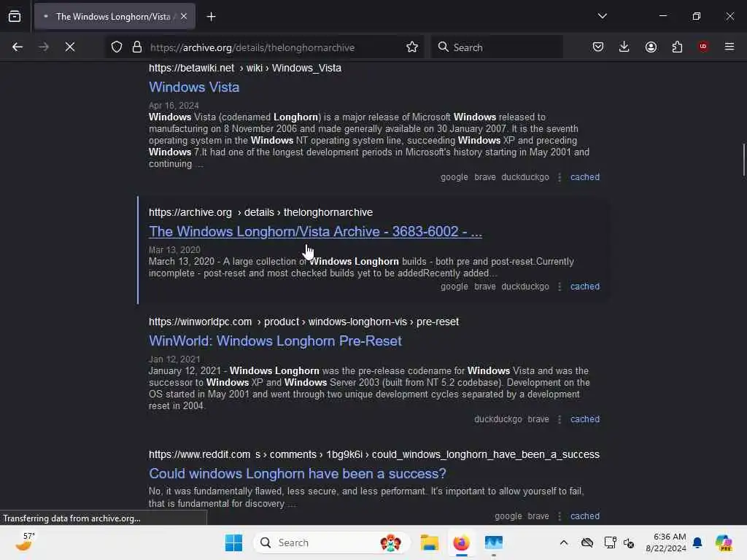Click duckduckgo link under Longhorn/Vista Archive result
This screenshot has width=747, height=560.
[x=525, y=287]
